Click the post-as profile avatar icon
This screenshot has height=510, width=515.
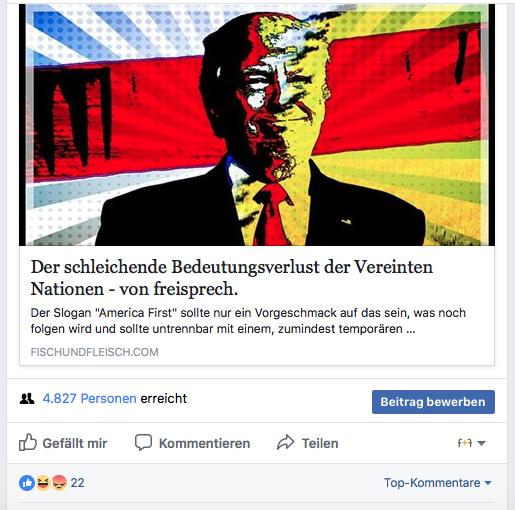click(x=465, y=443)
